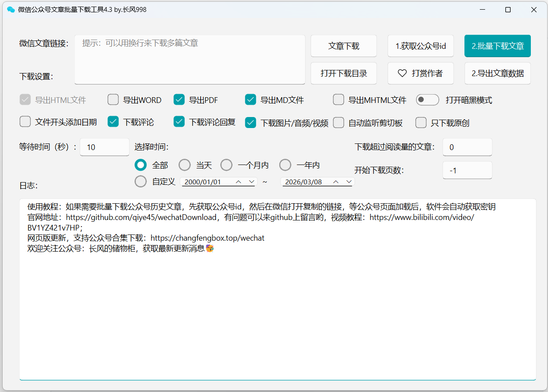Click the heart icon on 打赏作者 button
548x392 pixels.
tap(402, 73)
